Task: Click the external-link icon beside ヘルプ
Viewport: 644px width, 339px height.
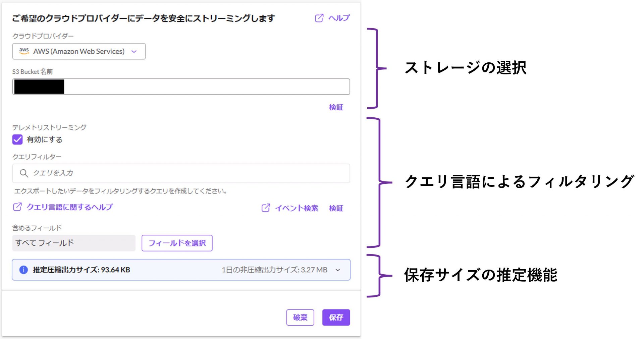Action: [x=319, y=18]
